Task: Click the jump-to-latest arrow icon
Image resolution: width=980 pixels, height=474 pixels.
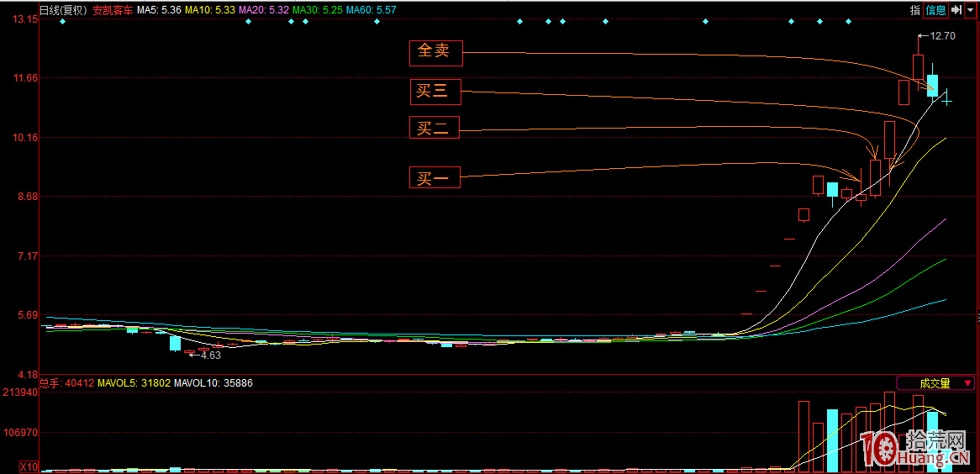Action: click(x=956, y=9)
